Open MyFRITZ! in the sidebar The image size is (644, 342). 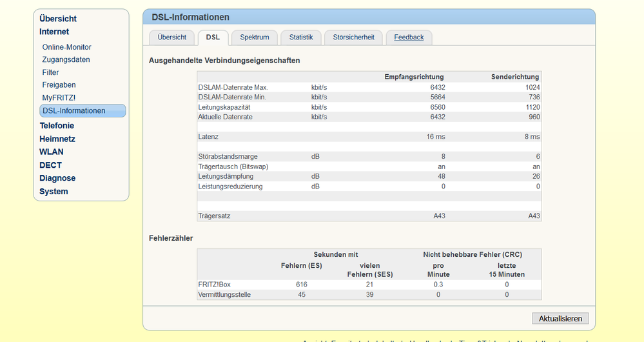(x=59, y=97)
